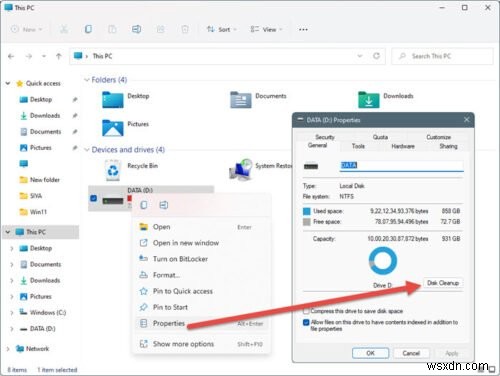Collapse the Folders (4) group
The height and width of the screenshot is (376, 500).
point(87,80)
